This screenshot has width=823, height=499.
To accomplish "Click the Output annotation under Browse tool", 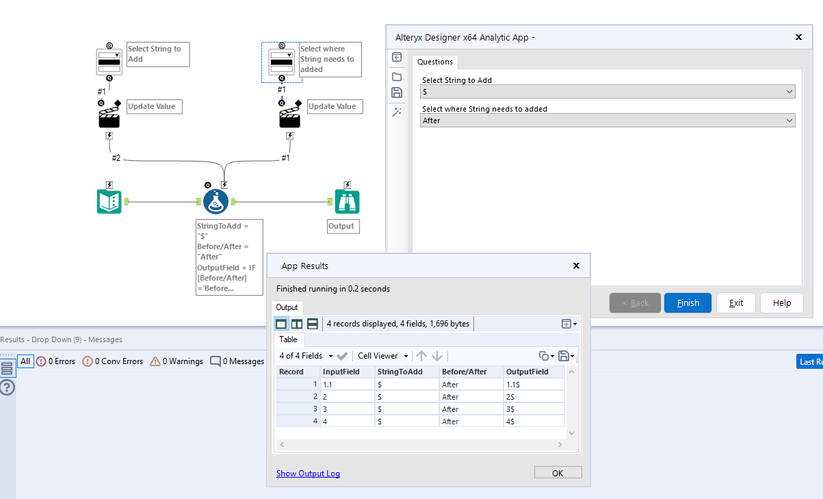I will 341,226.
